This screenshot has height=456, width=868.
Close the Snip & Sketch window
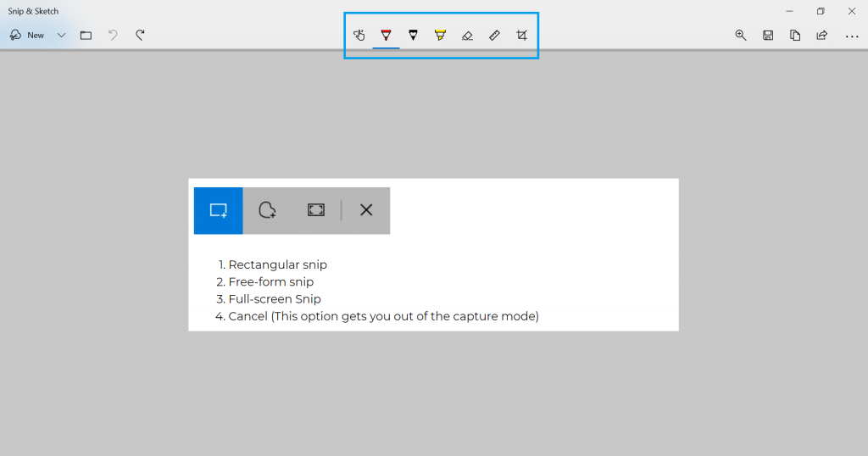(x=851, y=11)
